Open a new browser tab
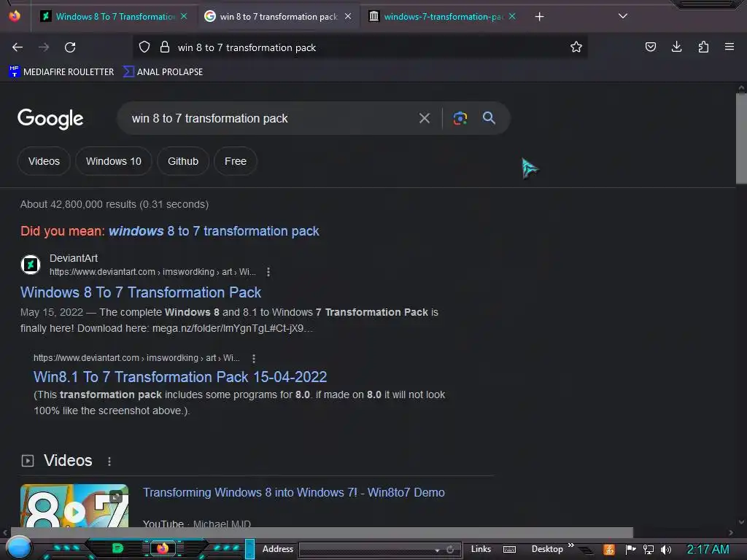The height and width of the screenshot is (560, 747). point(539,17)
